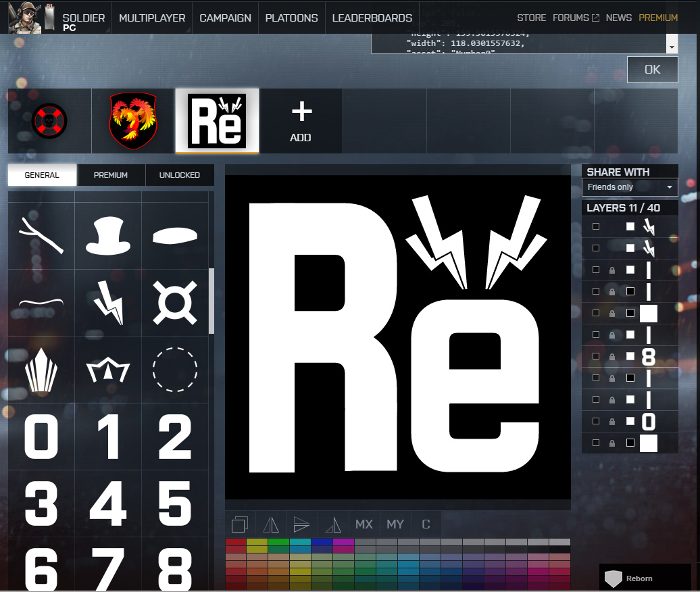
Task: Click the MX toolbar button
Action: pyautogui.click(x=364, y=524)
